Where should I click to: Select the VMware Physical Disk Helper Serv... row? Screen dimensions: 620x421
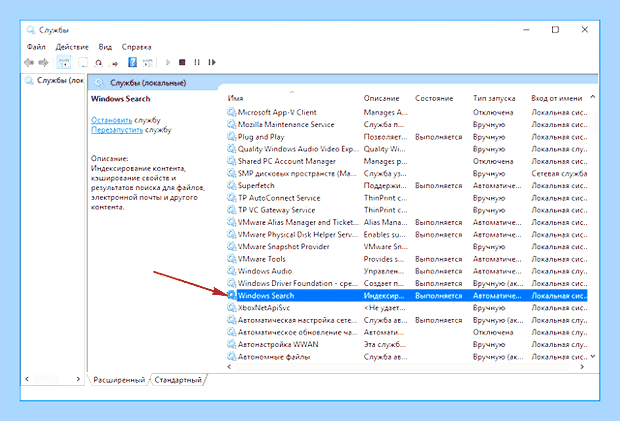407,234
